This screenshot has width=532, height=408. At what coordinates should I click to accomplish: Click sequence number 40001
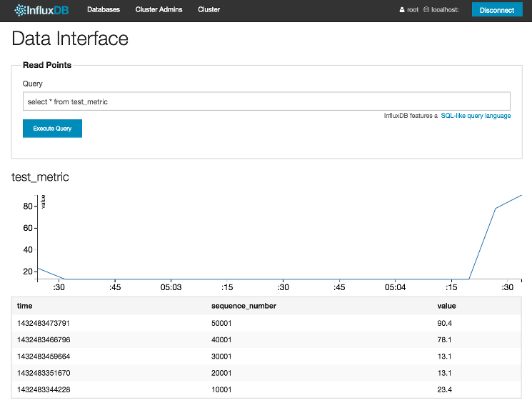[221, 340]
